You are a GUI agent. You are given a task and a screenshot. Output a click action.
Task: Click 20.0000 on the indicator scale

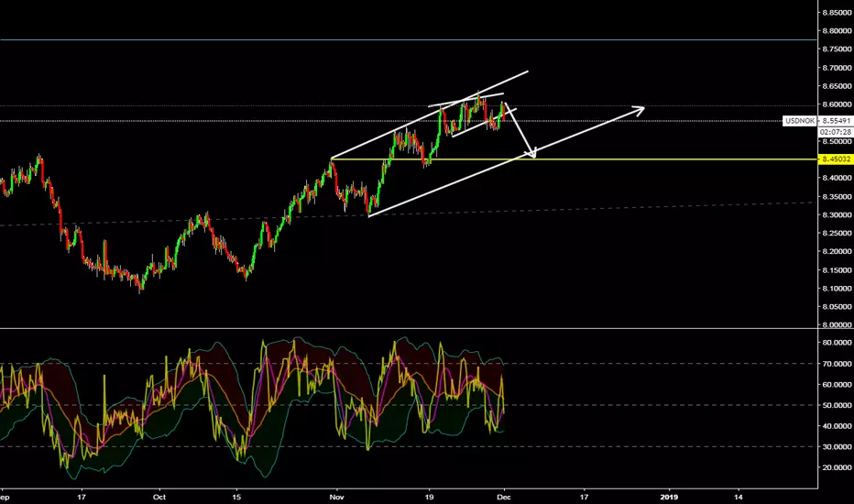pos(838,467)
